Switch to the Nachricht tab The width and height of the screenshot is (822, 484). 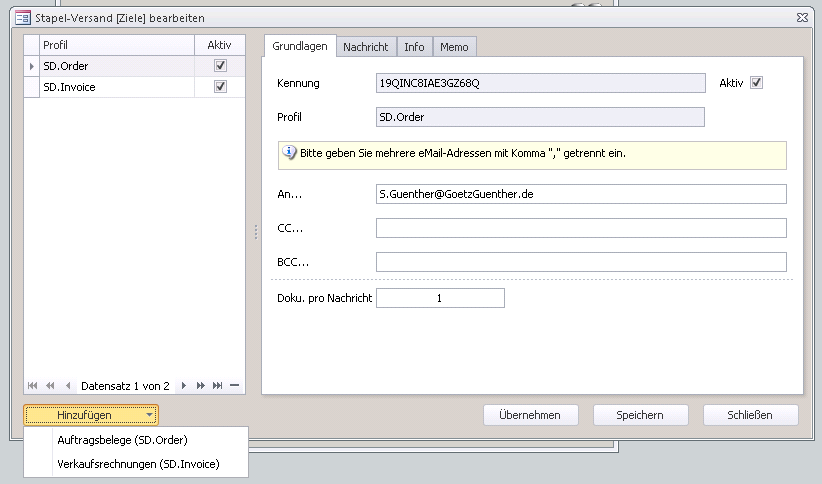click(x=365, y=47)
